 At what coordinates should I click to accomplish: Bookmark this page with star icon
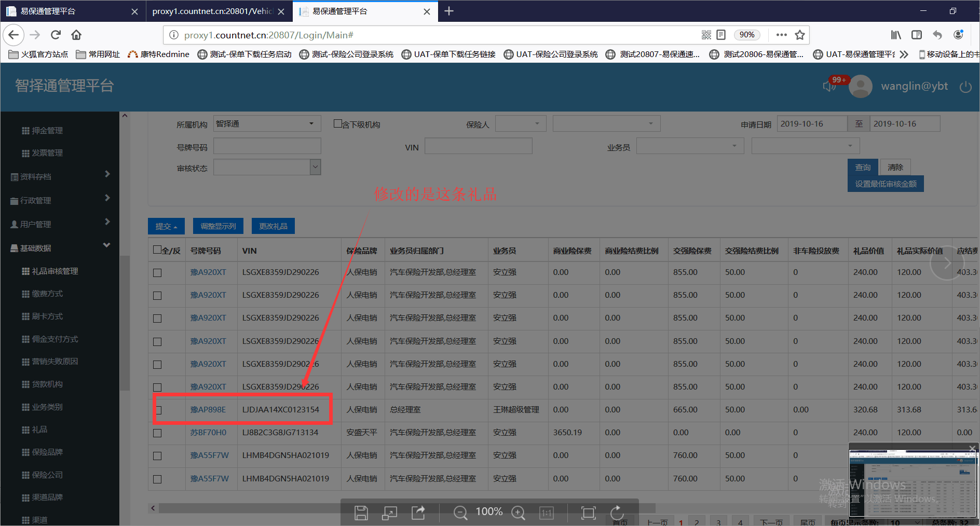799,35
